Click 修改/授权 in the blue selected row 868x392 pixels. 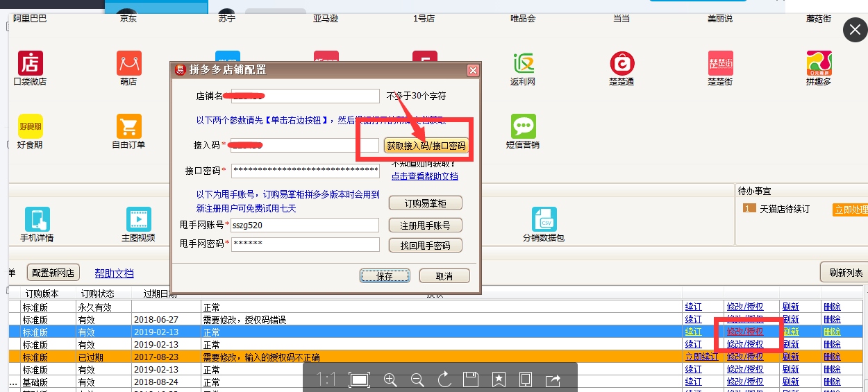[745, 332]
